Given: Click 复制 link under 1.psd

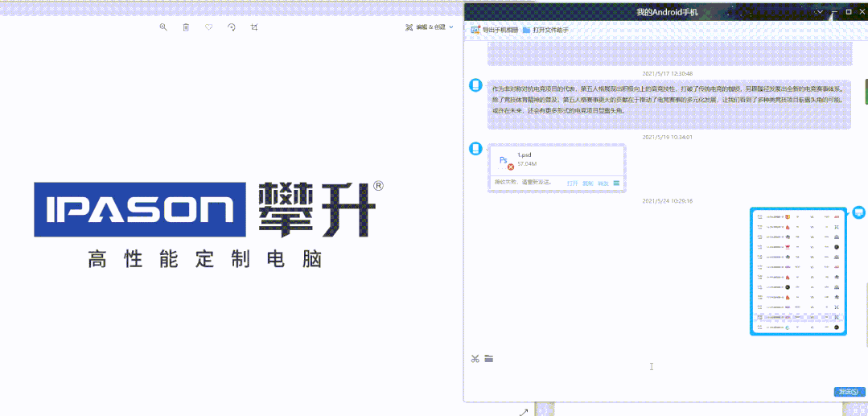Looking at the screenshot, I should point(587,183).
